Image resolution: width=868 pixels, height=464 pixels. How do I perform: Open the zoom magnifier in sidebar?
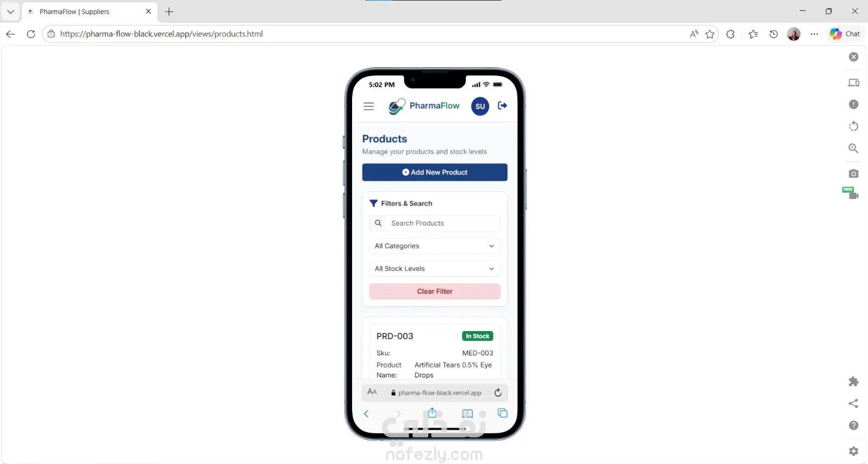(x=853, y=148)
